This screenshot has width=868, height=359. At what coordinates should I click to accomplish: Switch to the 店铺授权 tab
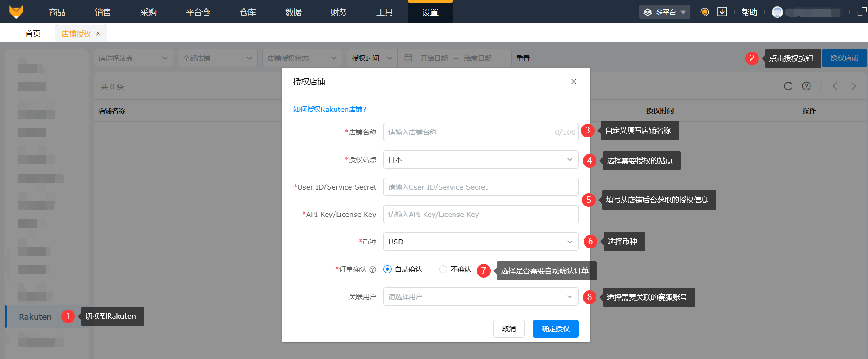[76, 33]
